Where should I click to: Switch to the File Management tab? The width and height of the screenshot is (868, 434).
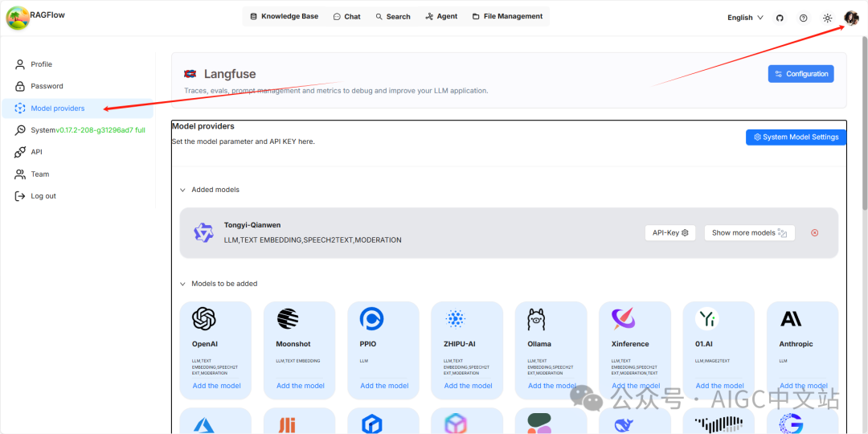tap(508, 17)
